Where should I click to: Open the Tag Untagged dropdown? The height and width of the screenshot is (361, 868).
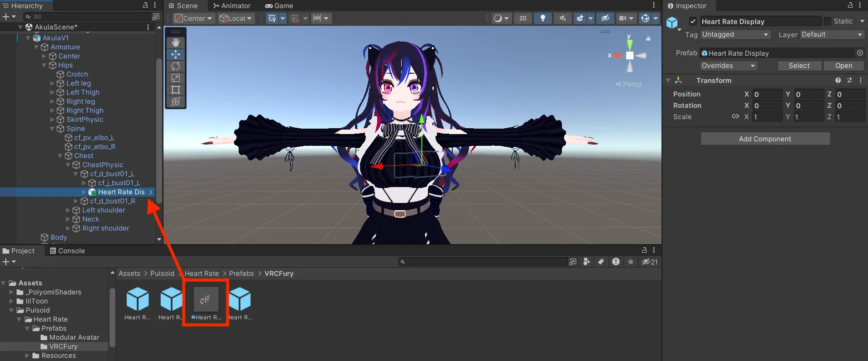click(735, 34)
